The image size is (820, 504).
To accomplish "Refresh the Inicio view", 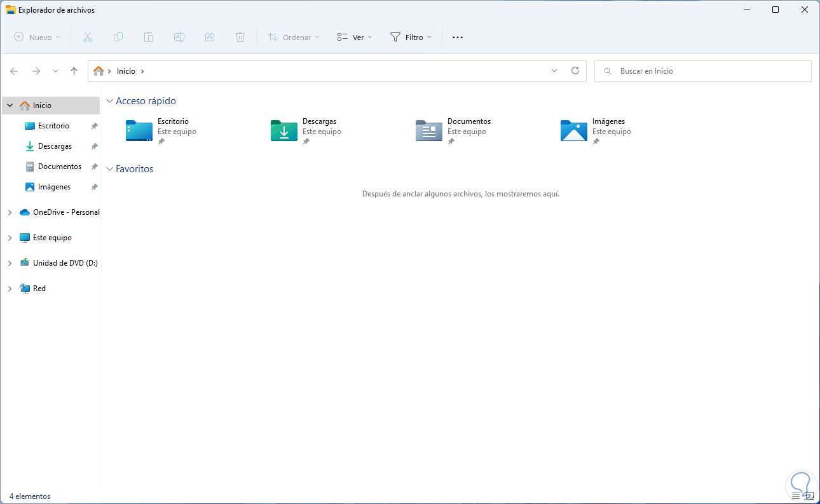I will pyautogui.click(x=575, y=71).
